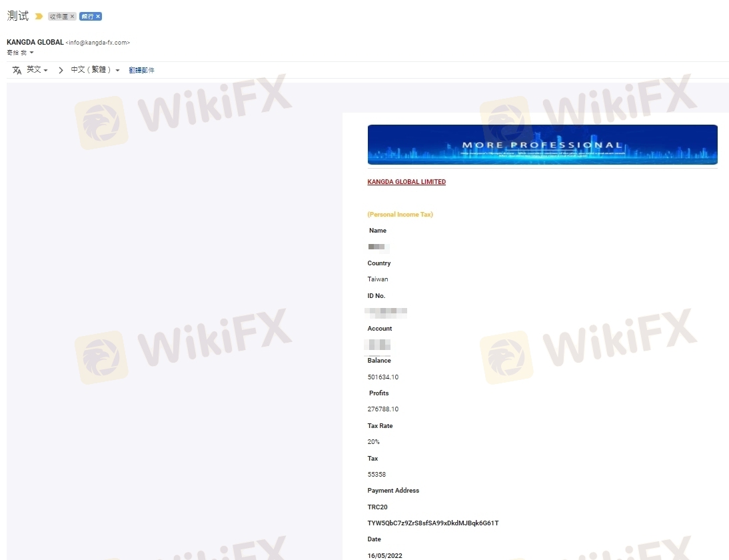The height and width of the screenshot is (560, 729).
Task: Click the tax amount 55358
Action: 376,475
